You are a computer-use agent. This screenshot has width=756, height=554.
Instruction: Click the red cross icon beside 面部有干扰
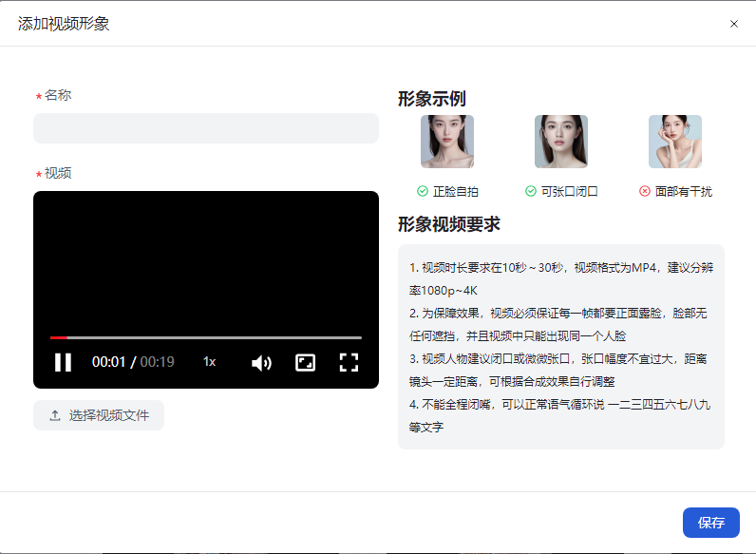point(645,191)
